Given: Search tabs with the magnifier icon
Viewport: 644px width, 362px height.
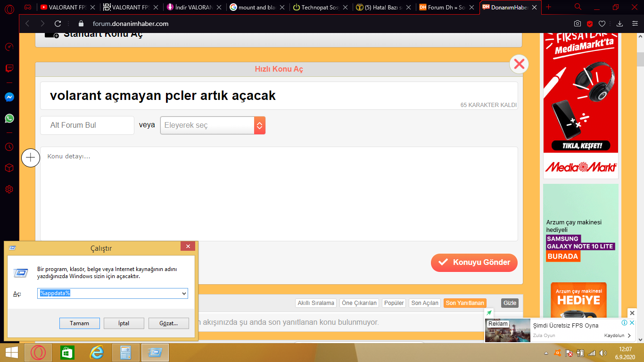Looking at the screenshot, I should pyautogui.click(x=578, y=7).
